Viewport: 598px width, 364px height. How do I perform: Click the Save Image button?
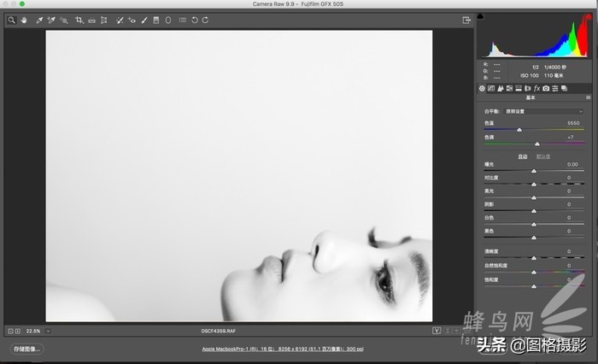(26, 349)
